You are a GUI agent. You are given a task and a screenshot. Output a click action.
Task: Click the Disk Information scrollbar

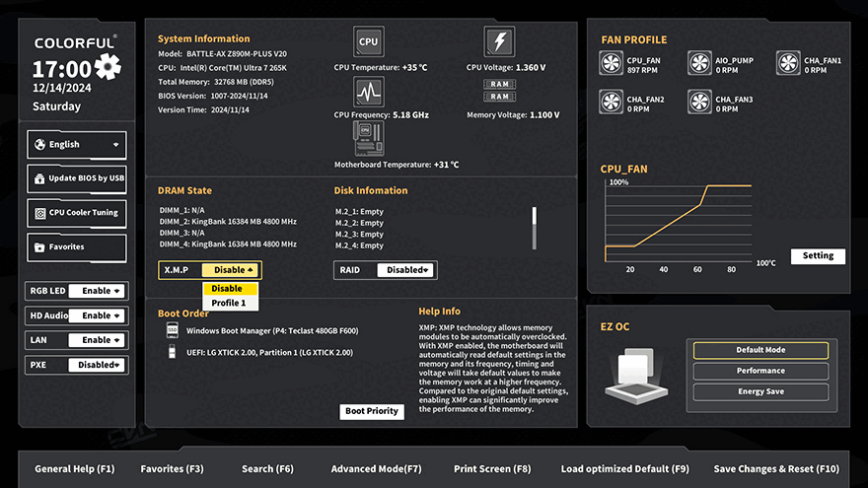pos(535,228)
